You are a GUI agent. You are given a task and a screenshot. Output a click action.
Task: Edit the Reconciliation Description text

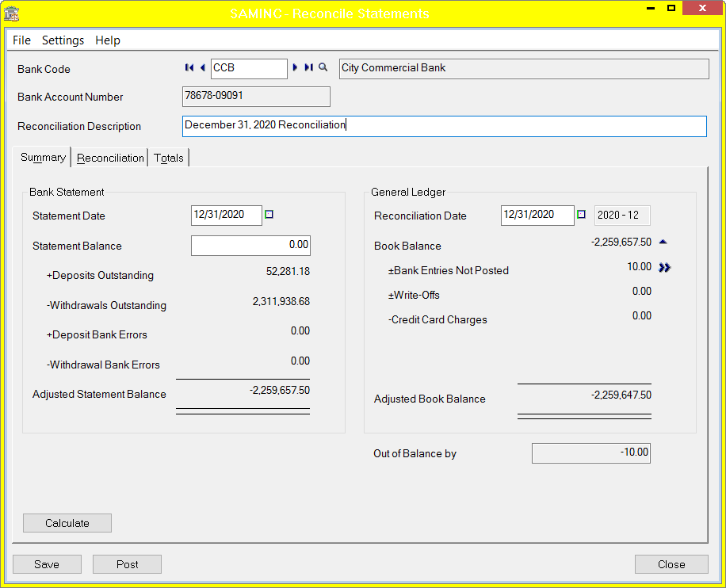(444, 126)
